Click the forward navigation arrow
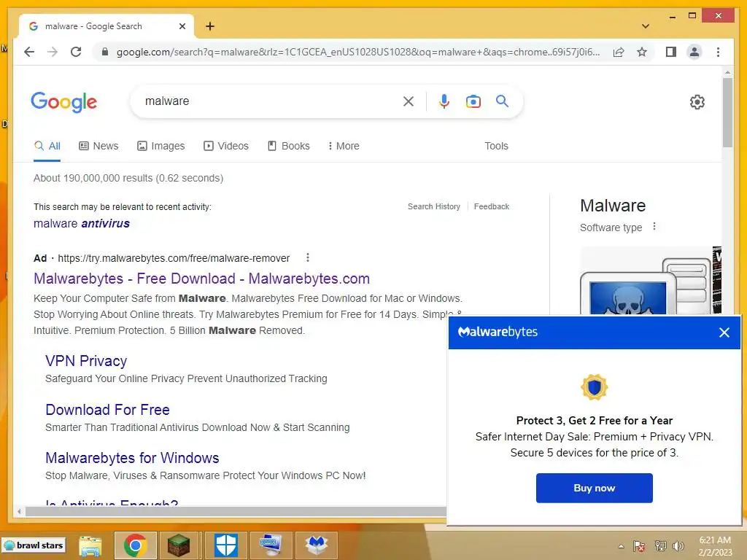 coord(53,52)
